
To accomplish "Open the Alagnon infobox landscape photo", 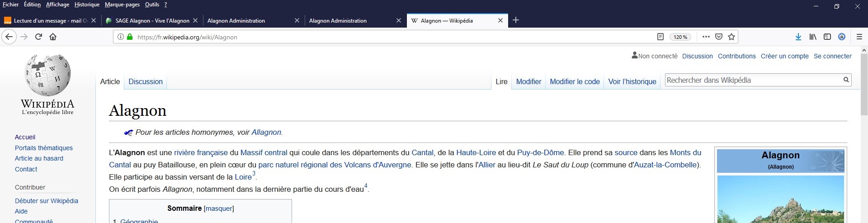I will (780, 199).
